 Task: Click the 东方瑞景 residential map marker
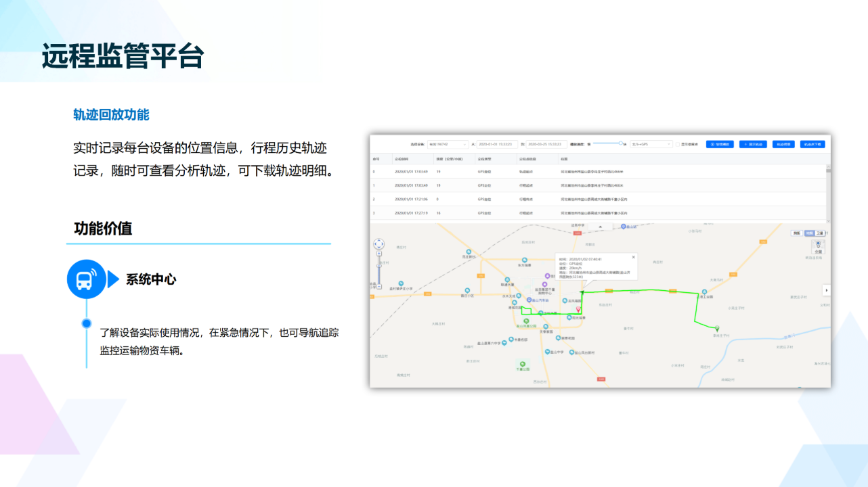(x=523, y=260)
